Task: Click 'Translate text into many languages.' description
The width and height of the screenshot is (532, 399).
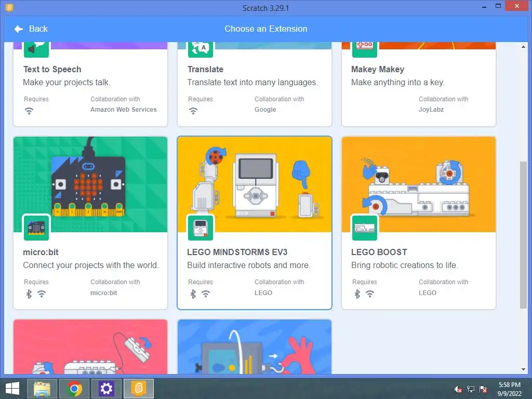Action: coord(252,83)
